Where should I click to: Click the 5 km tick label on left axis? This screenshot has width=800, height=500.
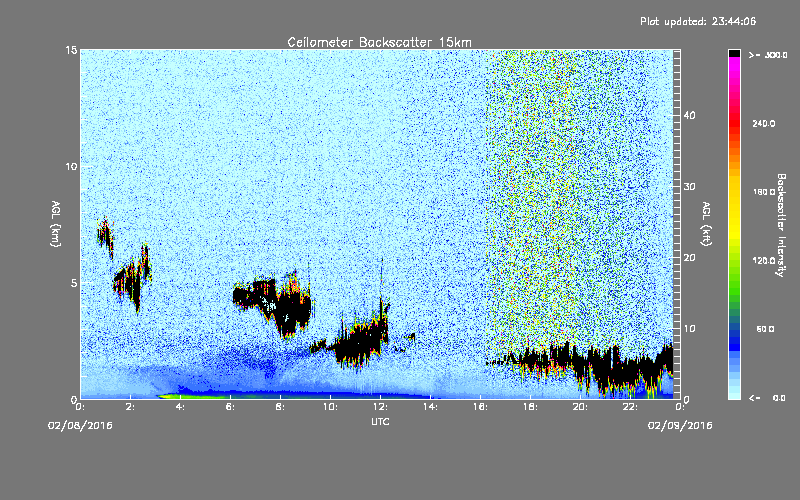click(x=74, y=283)
